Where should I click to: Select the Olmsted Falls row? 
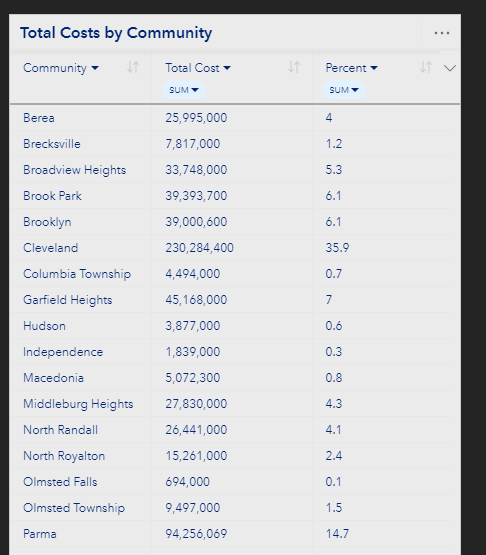(x=231, y=482)
